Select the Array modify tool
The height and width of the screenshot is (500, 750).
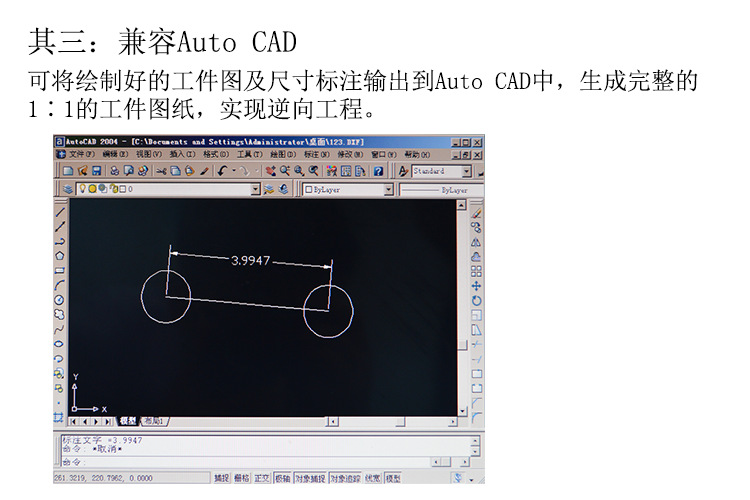pyautogui.click(x=476, y=272)
